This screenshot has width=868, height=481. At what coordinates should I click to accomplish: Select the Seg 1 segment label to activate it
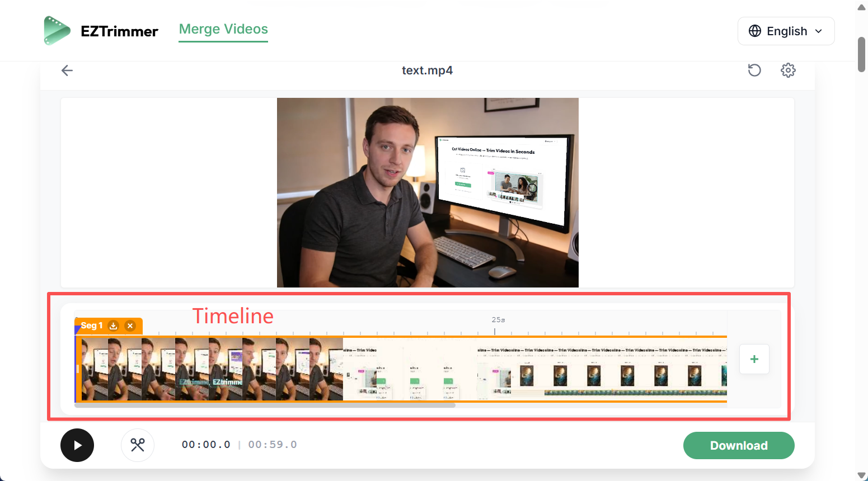coord(92,325)
